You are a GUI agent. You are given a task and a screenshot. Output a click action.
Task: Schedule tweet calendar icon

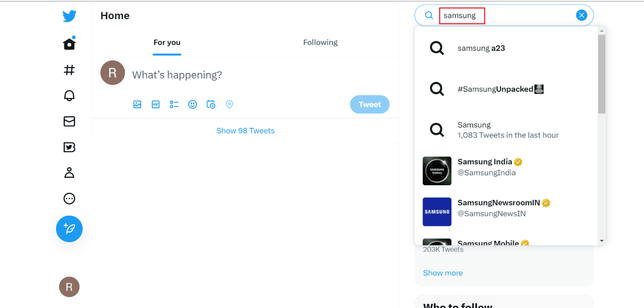[x=211, y=105]
